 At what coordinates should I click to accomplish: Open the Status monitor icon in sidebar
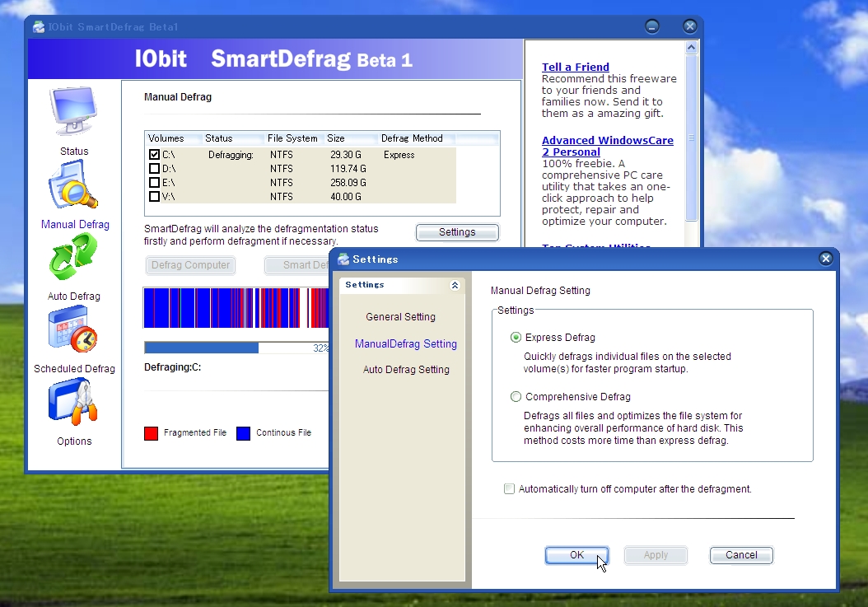[73, 111]
